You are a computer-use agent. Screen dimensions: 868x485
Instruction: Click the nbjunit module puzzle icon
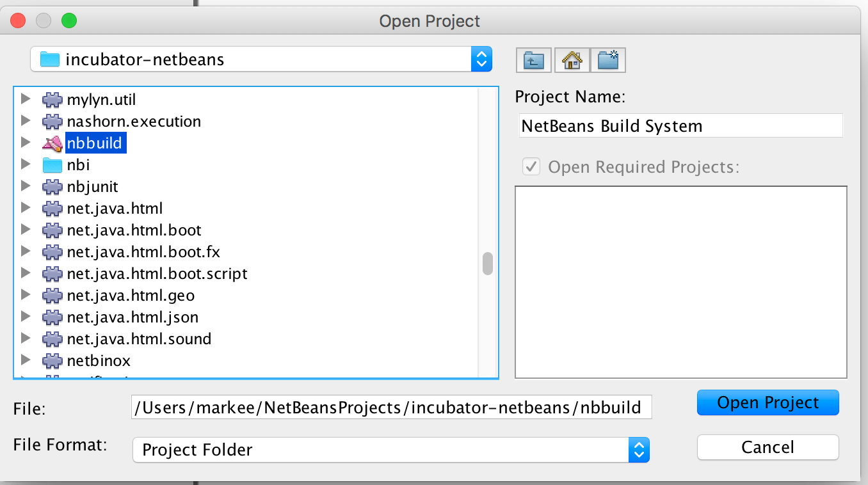point(52,187)
